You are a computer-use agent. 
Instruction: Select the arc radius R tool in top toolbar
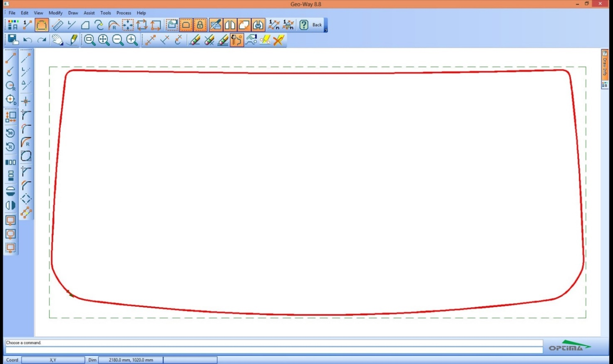113,25
